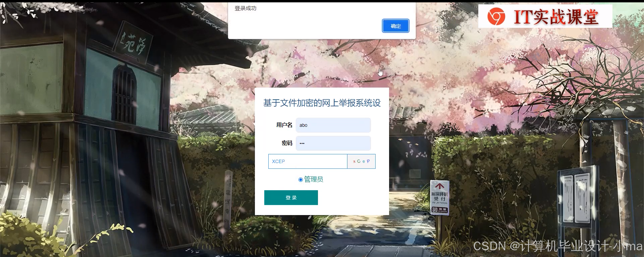Click the 登录 login button
The image size is (644, 257).
coord(291,198)
